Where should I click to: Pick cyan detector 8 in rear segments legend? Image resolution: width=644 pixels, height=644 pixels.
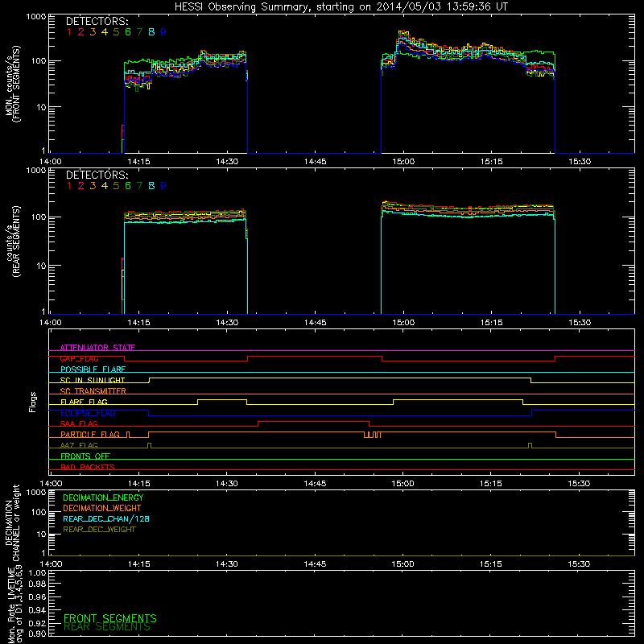tap(151, 186)
